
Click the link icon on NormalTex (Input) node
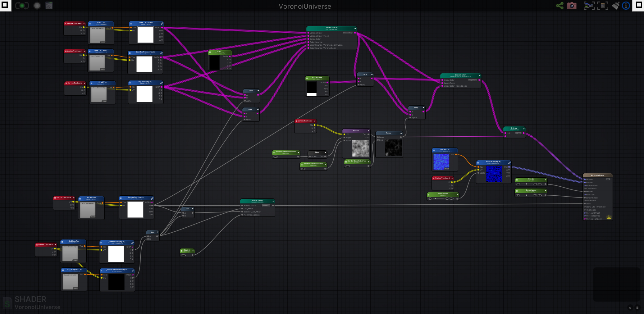click(x=509, y=163)
